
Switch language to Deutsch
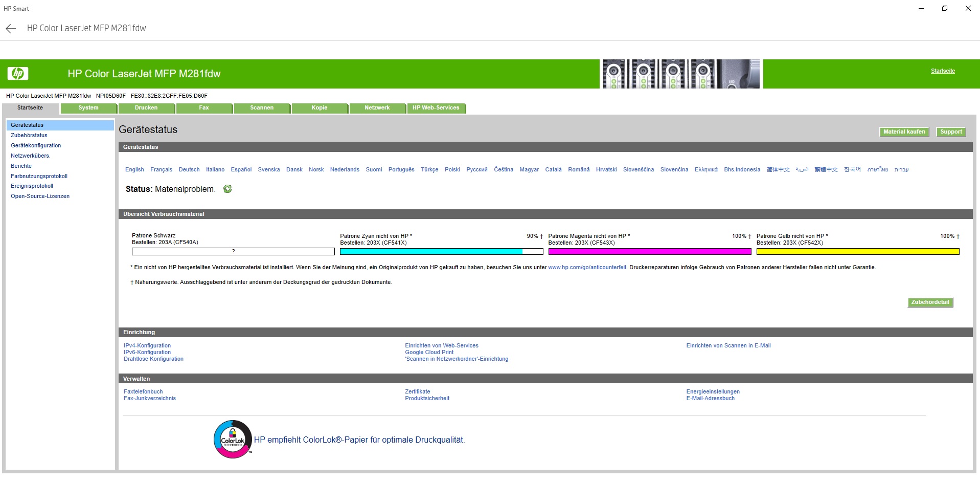(x=189, y=169)
